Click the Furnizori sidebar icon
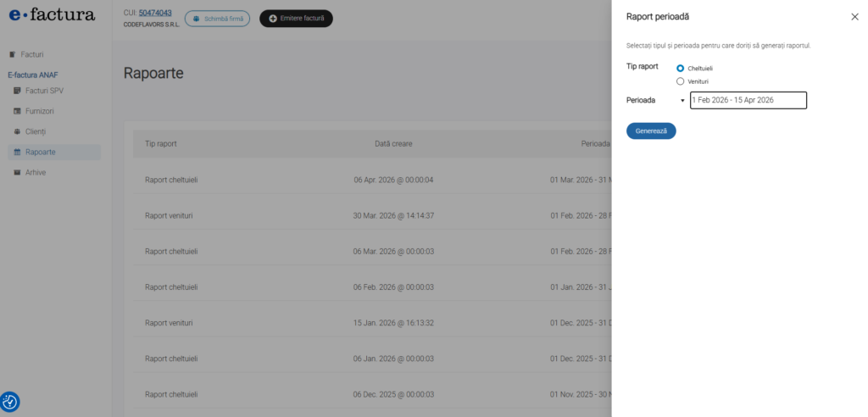The height and width of the screenshot is (417, 868). pos(18,111)
